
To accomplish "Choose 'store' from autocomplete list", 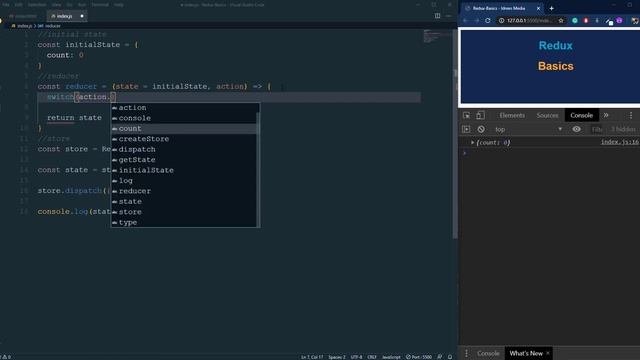I will pyautogui.click(x=184, y=212).
